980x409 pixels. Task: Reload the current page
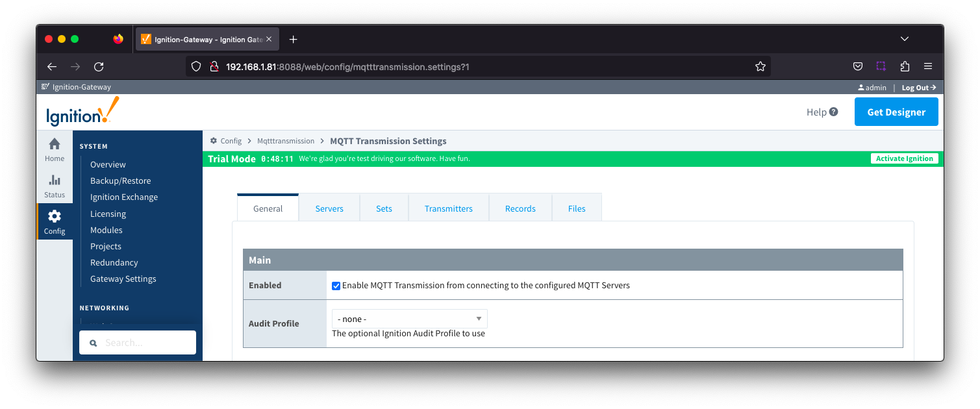pos(99,66)
